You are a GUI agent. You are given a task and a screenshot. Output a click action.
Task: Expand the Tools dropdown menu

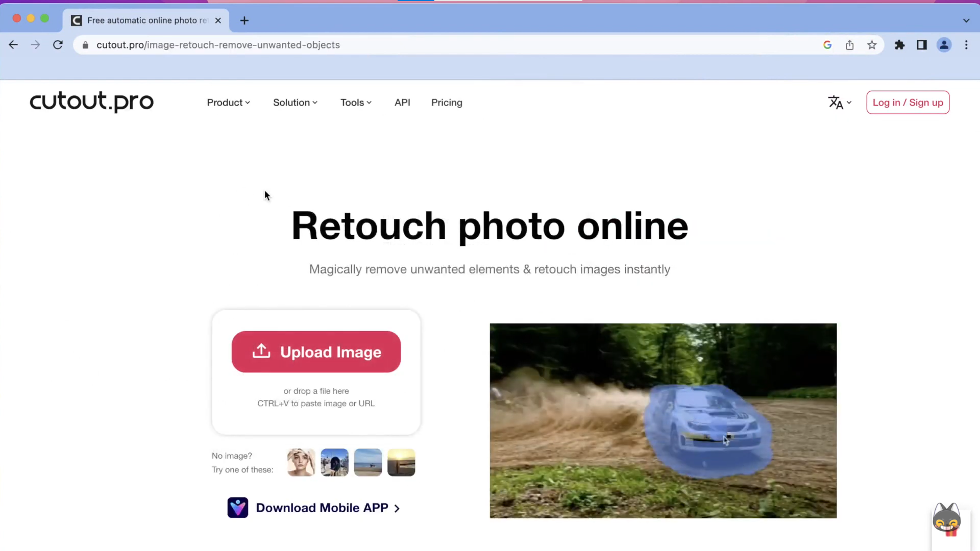[x=355, y=102]
